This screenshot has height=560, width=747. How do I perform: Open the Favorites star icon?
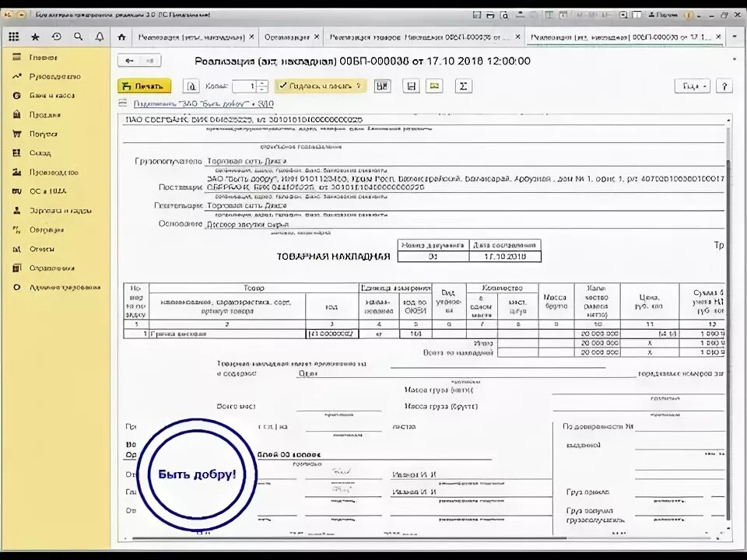pyautogui.click(x=35, y=37)
